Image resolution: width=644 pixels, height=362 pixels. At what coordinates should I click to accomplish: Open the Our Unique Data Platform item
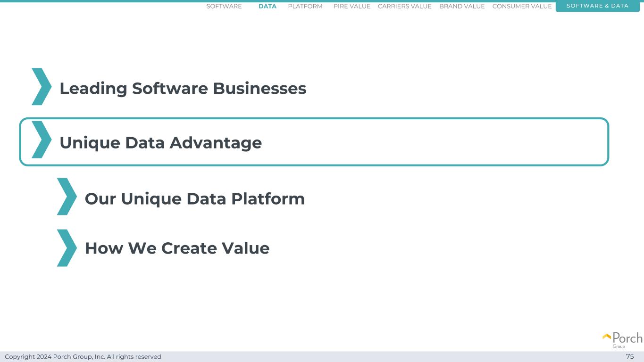pyautogui.click(x=194, y=198)
